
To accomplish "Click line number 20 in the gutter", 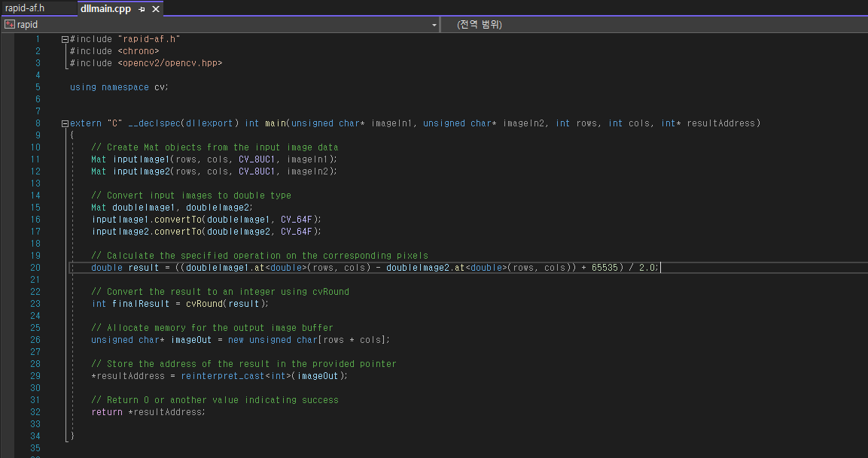I will click(x=35, y=268).
